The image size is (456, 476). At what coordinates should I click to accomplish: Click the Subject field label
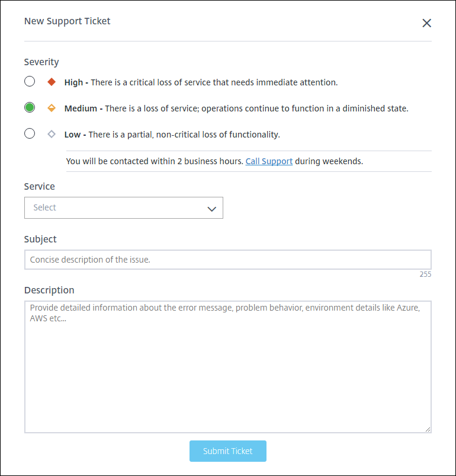[40, 239]
